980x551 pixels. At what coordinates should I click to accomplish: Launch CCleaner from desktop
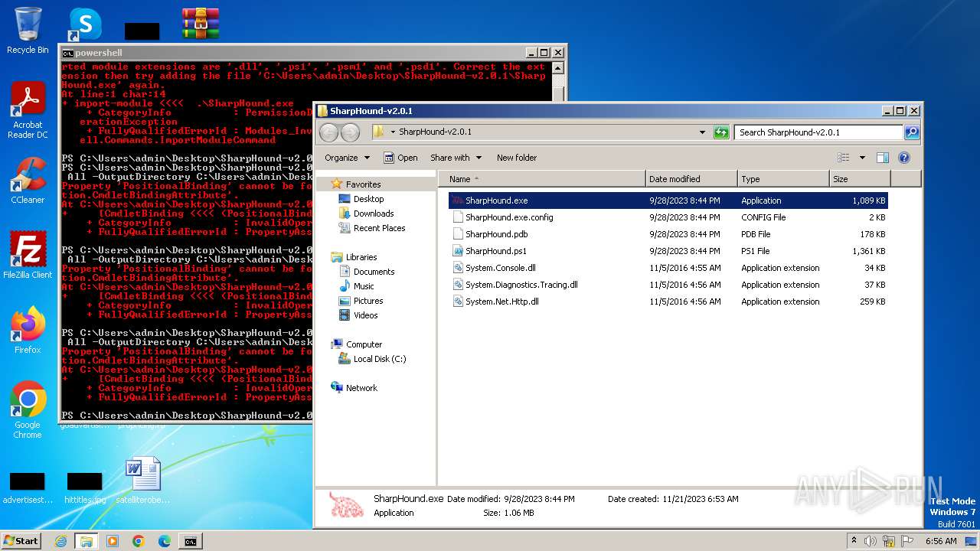pos(28,181)
